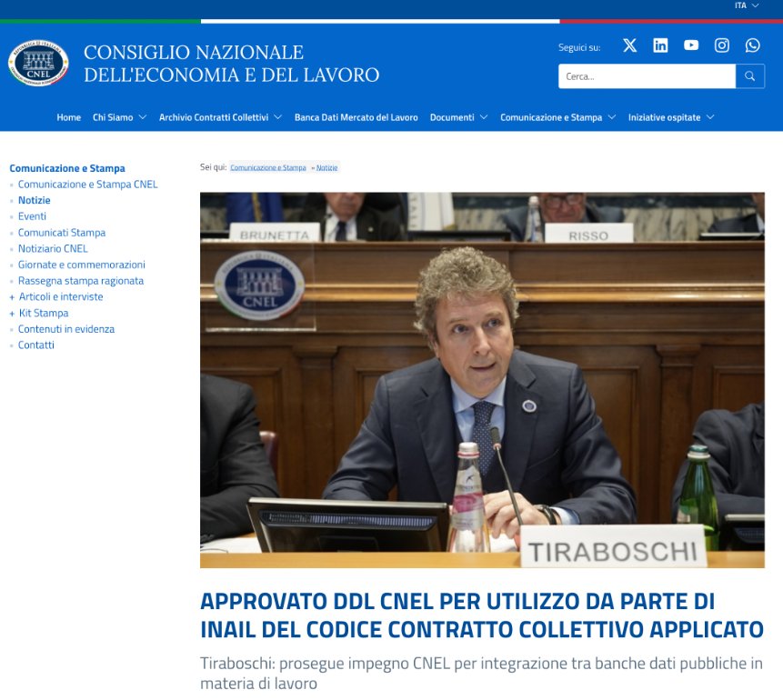The width and height of the screenshot is (783, 700).
Task: Focus the Cerca search field
Action: (647, 75)
